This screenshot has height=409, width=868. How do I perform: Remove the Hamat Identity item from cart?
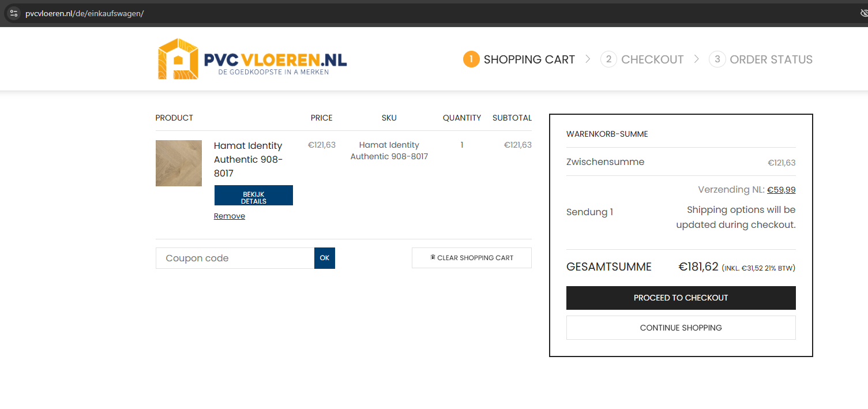coord(230,216)
